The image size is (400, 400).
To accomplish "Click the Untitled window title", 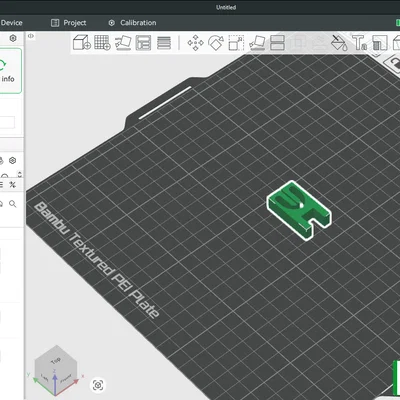I will (x=226, y=7).
